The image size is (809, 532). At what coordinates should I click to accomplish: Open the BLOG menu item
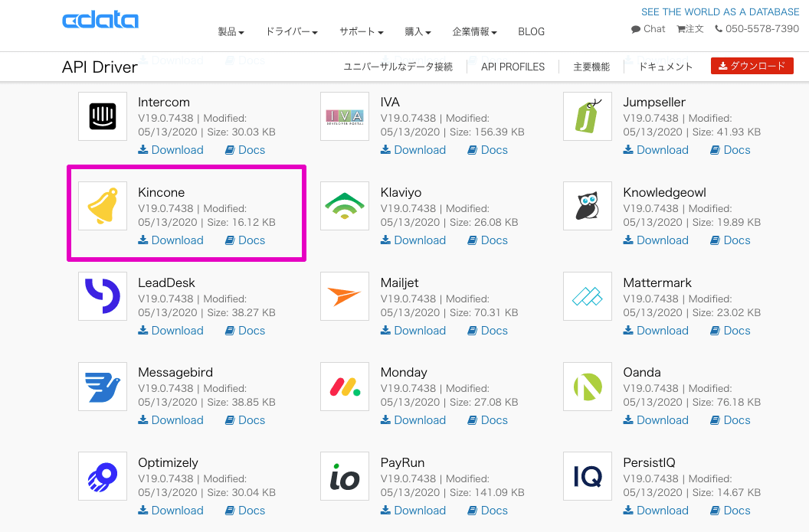tap(531, 32)
